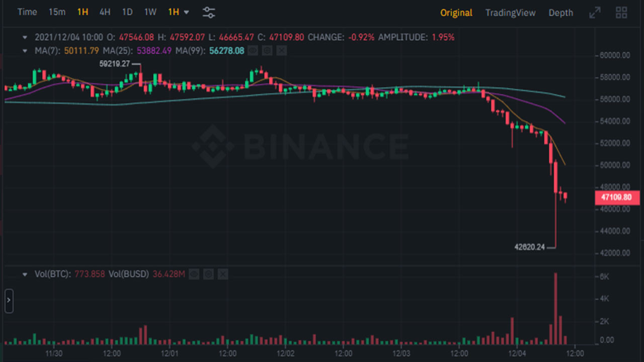
Task: Open the chart settings icon
Action: click(x=209, y=12)
